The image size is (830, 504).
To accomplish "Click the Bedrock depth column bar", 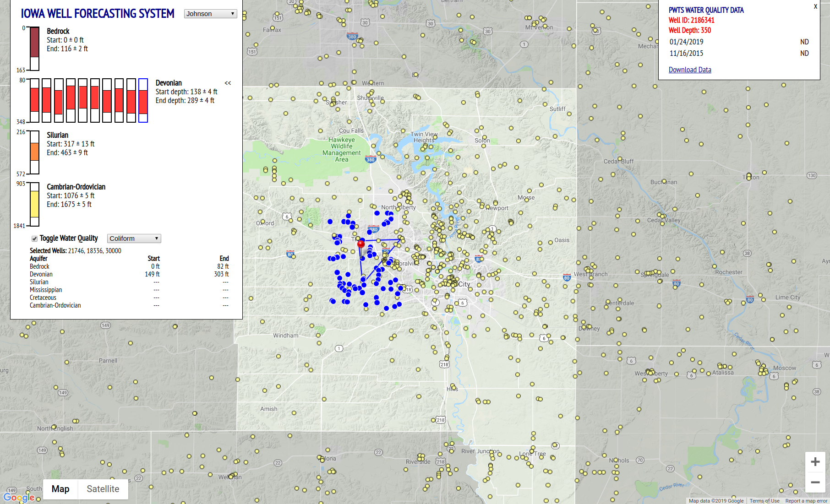I will 35,49.
